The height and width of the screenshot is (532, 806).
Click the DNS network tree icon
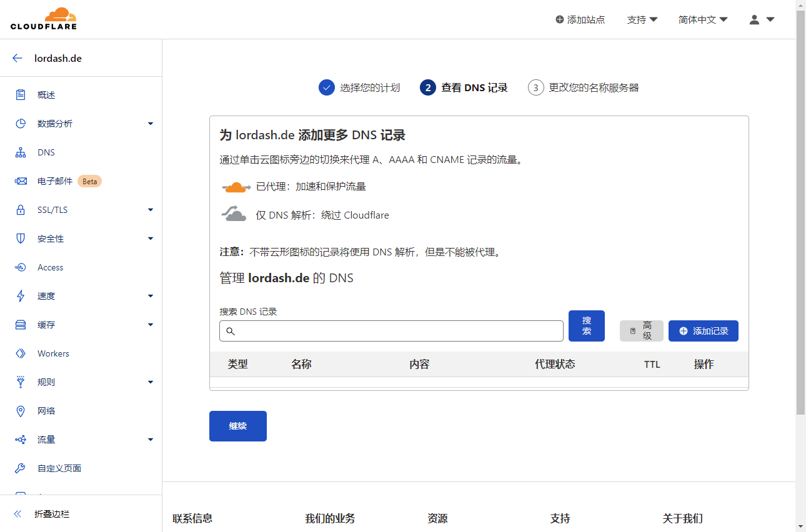click(x=21, y=152)
